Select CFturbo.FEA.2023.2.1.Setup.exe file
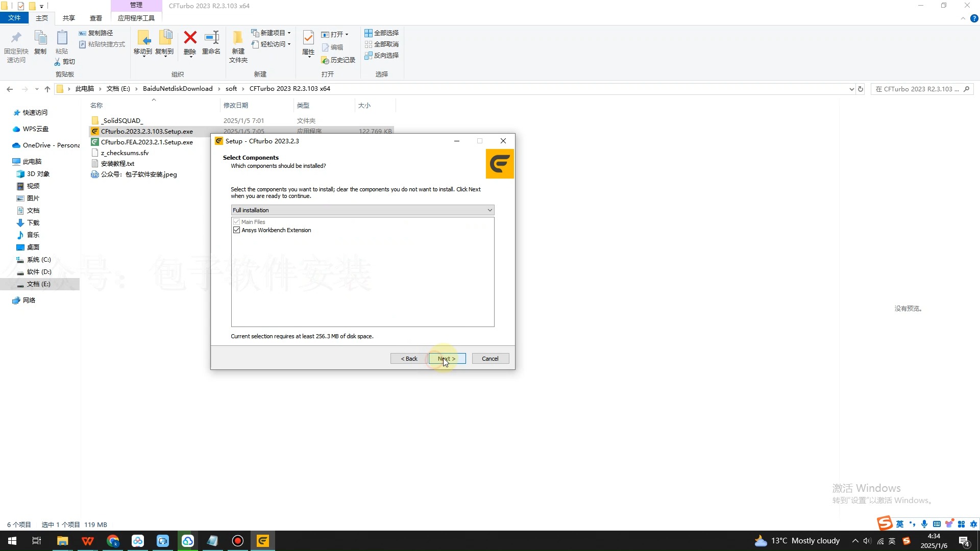Viewport: 980px width, 551px height. pyautogui.click(x=146, y=142)
